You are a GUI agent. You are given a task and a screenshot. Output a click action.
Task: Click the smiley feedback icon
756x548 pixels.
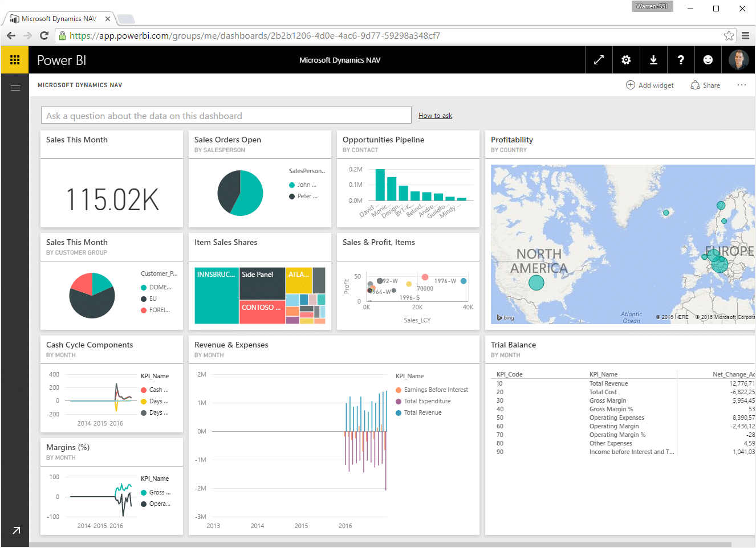708,60
